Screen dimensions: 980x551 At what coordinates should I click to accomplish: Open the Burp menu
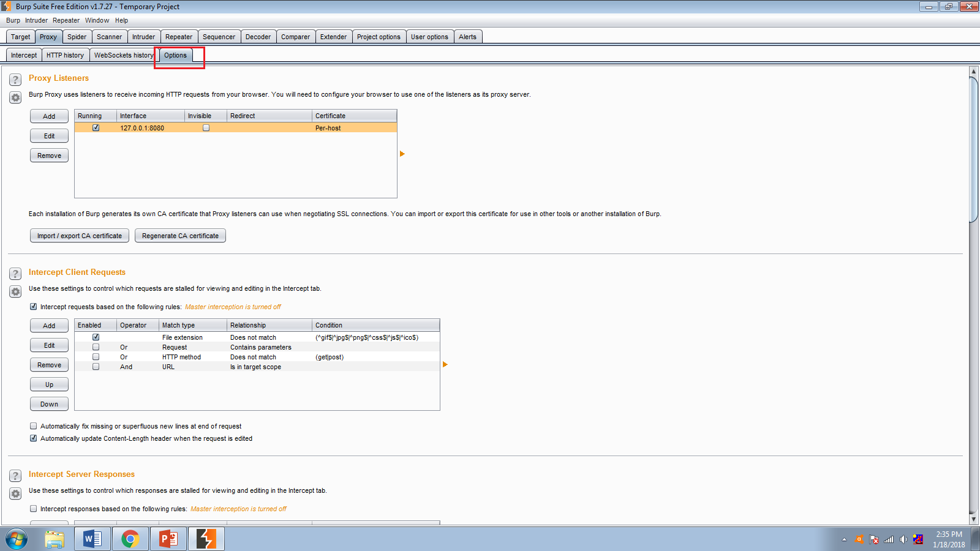click(x=13, y=20)
